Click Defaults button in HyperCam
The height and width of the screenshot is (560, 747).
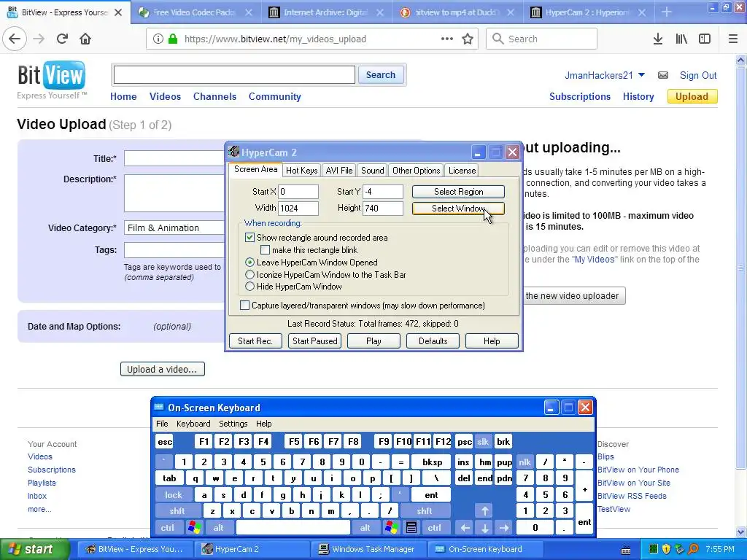coord(433,341)
